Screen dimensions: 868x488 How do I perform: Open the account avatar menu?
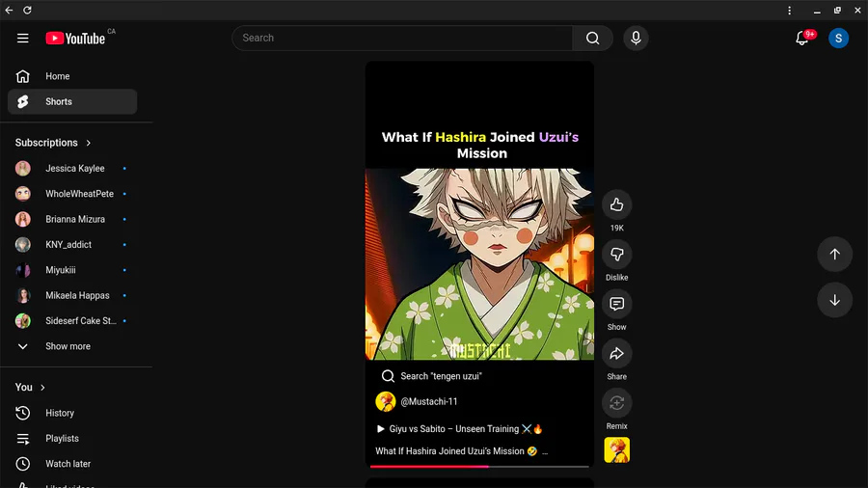coord(838,39)
